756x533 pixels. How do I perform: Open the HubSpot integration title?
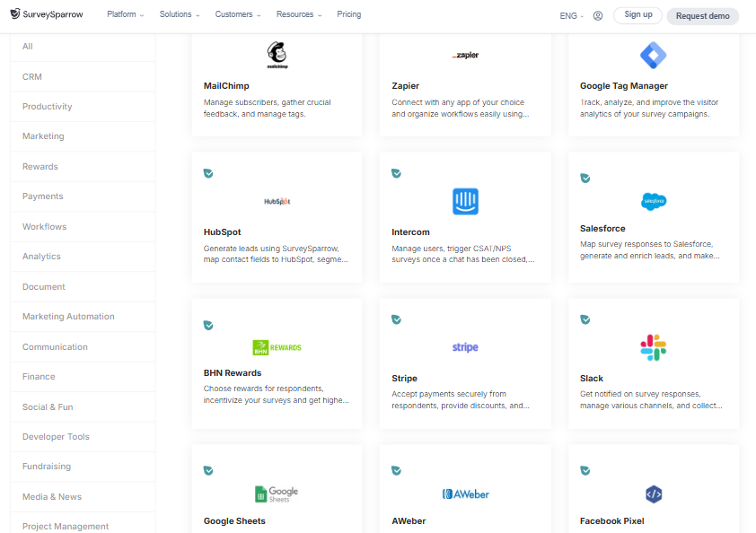point(223,232)
